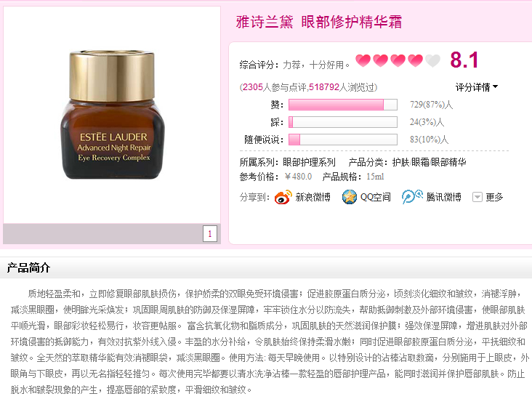Click the 赞 pink progress bar
This screenshot has width=532, height=399.
pyautogui.click(x=343, y=105)
